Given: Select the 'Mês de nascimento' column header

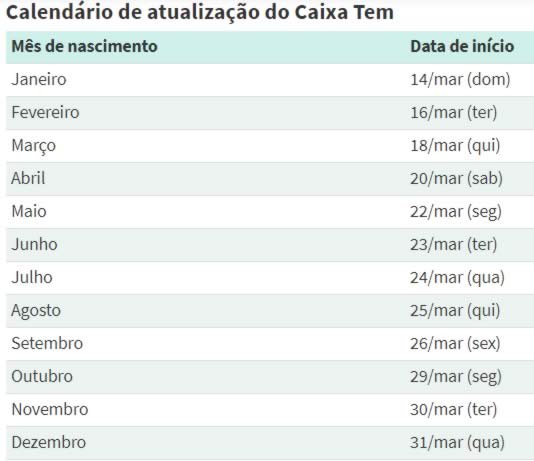Looking at the screenshot, I should [x=84, y=46].
